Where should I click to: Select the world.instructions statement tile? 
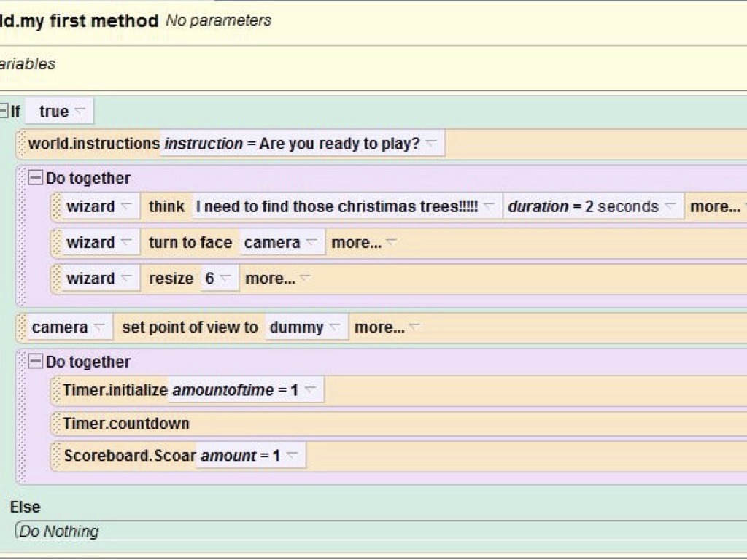[93, 144]
